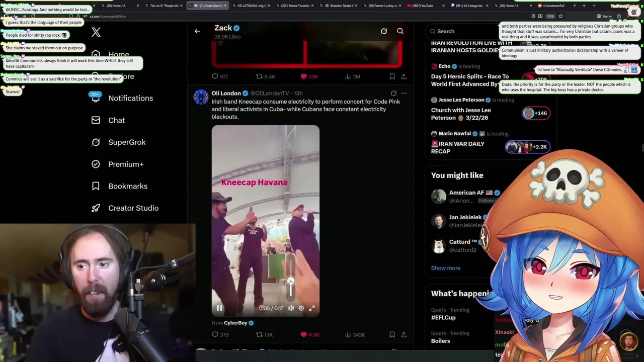The image size is (644, 362).
Task: Unlike the post with 32K likes
Action: 303,76
